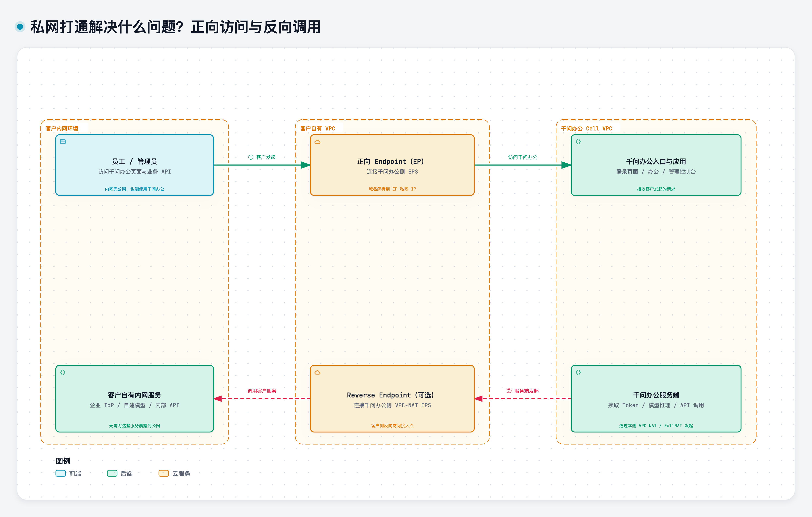Click the 登录页面 / 办公 / 管理控制台 subtitle
This screenshot has height=517, width=812.
656,172
